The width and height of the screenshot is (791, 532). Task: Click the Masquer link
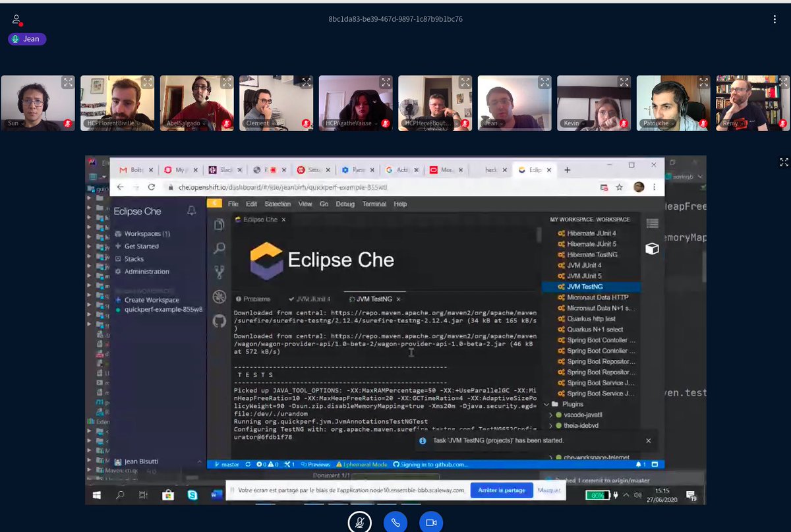549,490
